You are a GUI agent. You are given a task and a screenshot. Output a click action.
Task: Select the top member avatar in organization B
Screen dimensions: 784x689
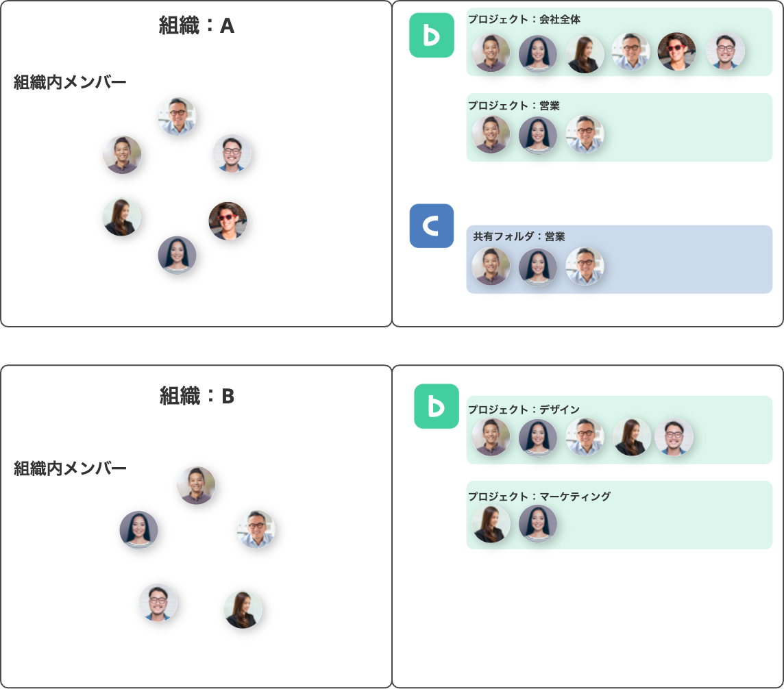(197, 485)
